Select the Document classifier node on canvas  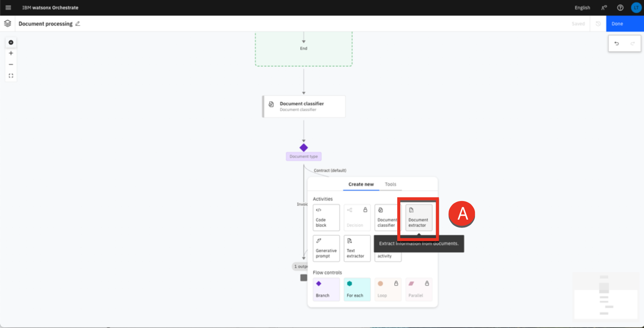point(304,107)
